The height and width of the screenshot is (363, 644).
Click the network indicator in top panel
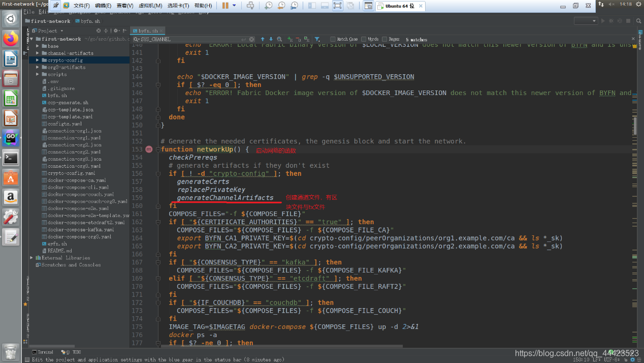(601, 4)
